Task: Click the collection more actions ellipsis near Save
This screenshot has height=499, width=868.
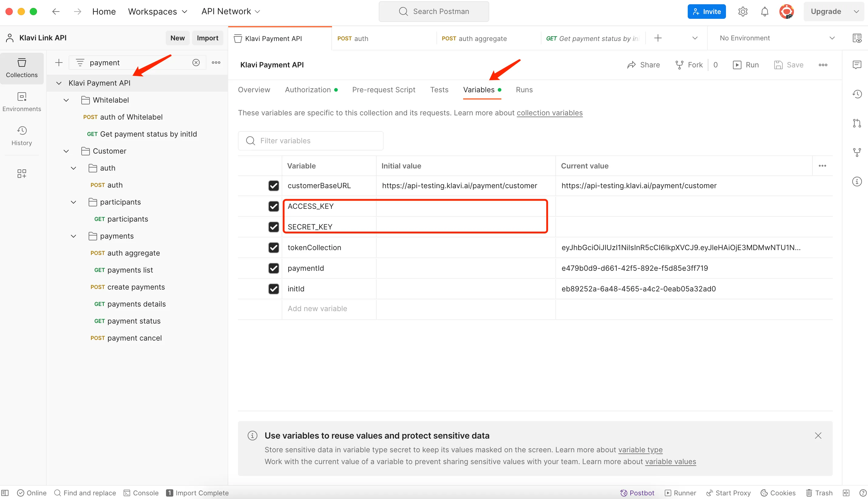Action: pyautogui.click(x=823, y=65)
